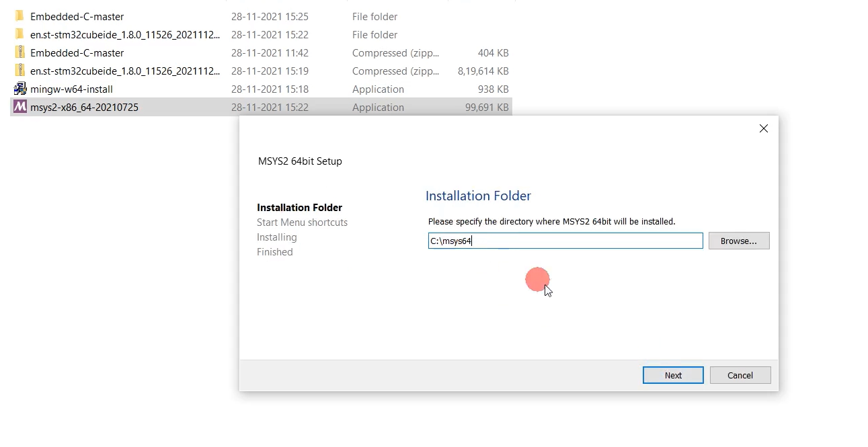Image resolution: width=868 pixels, height=447 pixels.
Task: Click the 8,19,614 KB size cell
Action: [483, 71]
